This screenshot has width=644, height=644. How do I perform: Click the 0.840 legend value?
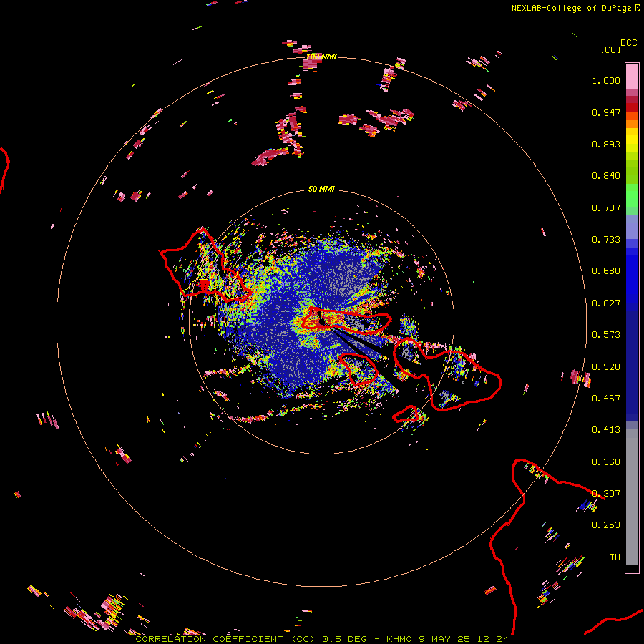(606, 176)
